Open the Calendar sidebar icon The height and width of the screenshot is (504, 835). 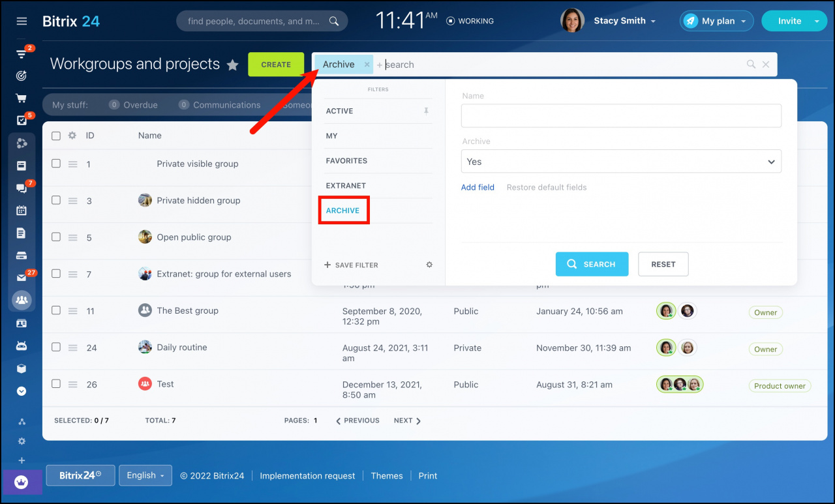[22, 211]
